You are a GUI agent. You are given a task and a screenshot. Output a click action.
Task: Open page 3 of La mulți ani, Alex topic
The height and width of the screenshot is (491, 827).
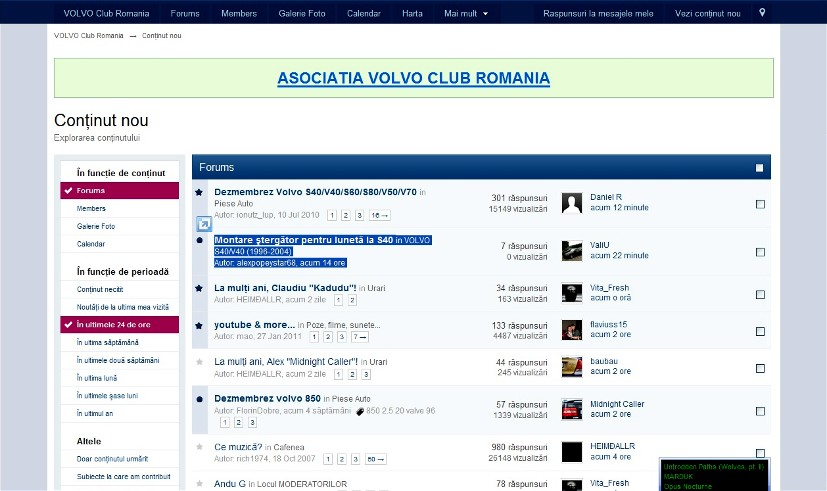click(x=366, y=374)
